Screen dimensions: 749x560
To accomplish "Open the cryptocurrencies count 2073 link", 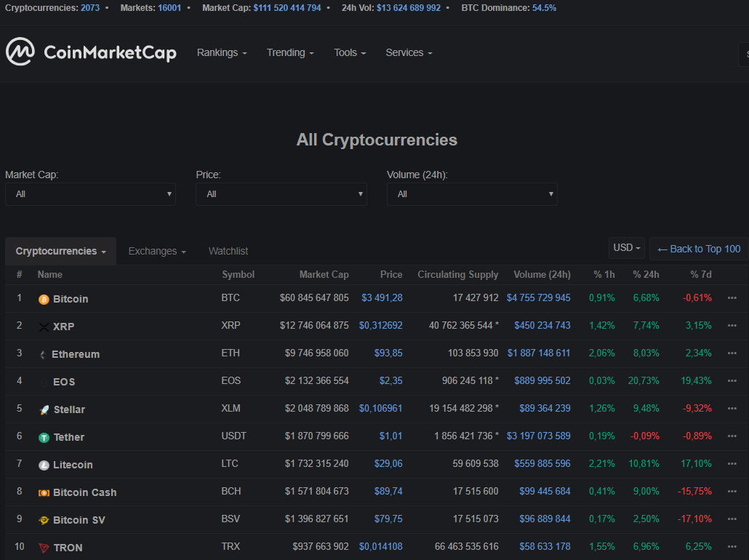I will pyautogui.click(x=90, y=8).
